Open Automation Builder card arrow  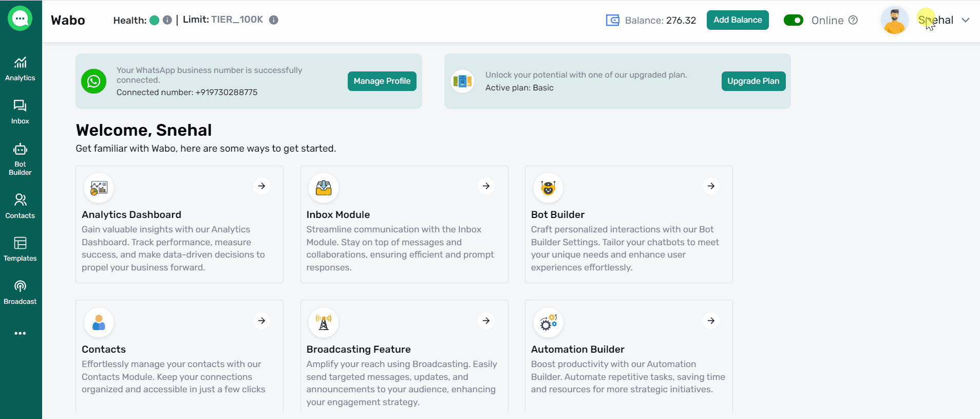coord(711,321)
